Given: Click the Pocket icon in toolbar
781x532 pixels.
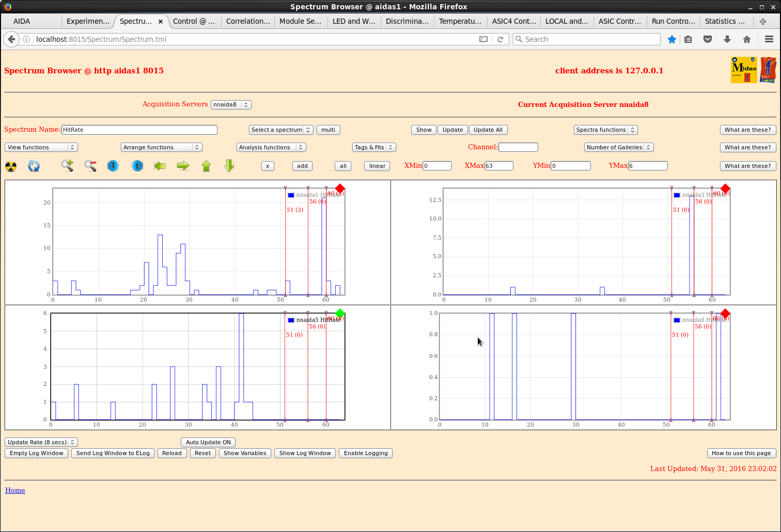Looking at the screenshot, I should pos(708,39).
